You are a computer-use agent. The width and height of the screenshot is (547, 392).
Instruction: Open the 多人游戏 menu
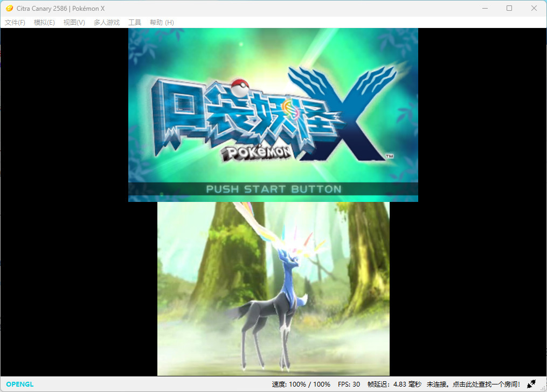pos(107,22)
